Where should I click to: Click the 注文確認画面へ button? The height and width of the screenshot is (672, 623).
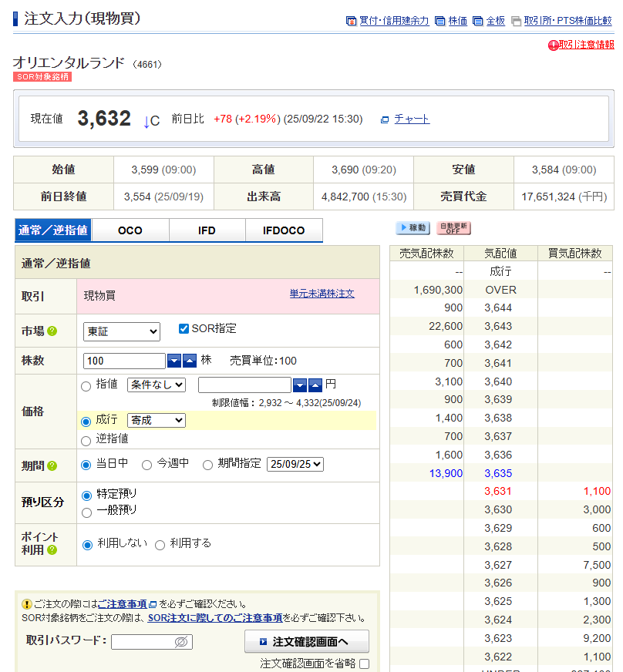point(306,641)
